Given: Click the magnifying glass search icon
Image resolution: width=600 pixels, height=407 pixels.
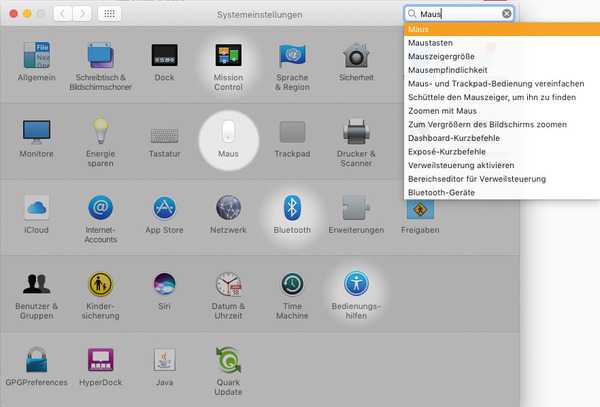Looking at the screenshot, I should coord(412,14).
